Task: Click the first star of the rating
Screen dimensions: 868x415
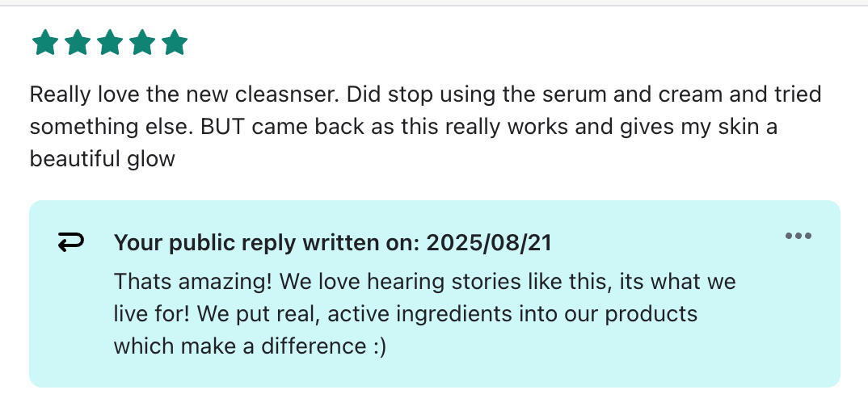Action: [x=45, y=43]
